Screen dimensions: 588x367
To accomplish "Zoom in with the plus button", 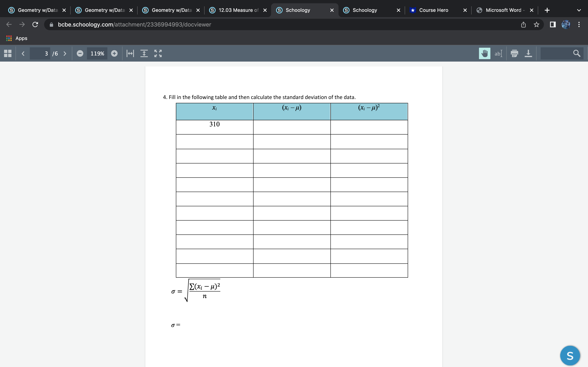I will pos(114,53).
